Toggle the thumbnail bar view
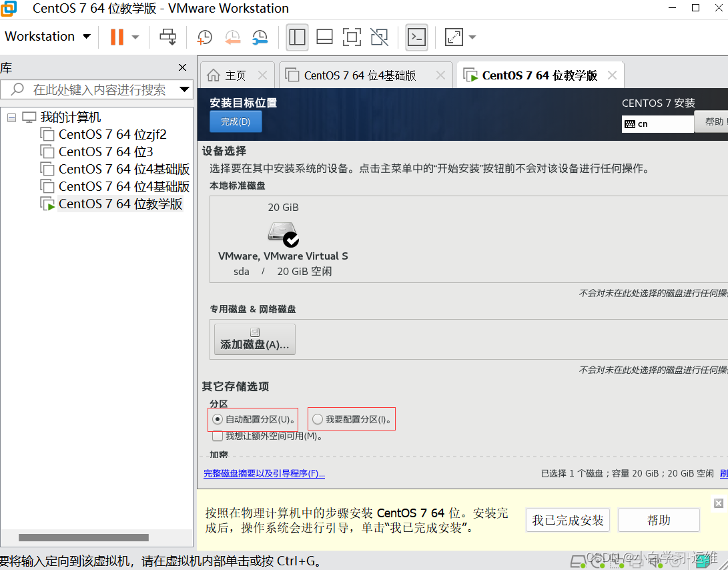This screenshot has width=728, height=570. coord(324,37)
